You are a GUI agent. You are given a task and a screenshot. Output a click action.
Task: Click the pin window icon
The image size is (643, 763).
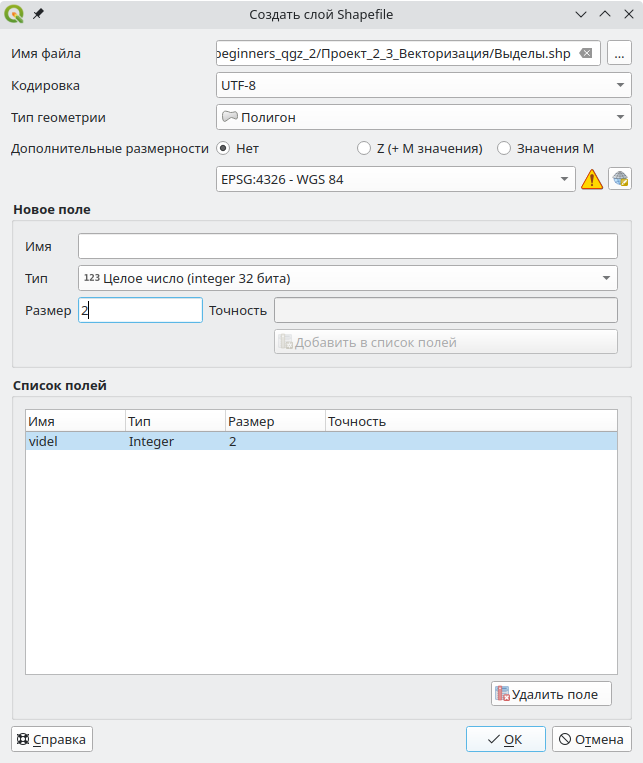coord(38,14)
